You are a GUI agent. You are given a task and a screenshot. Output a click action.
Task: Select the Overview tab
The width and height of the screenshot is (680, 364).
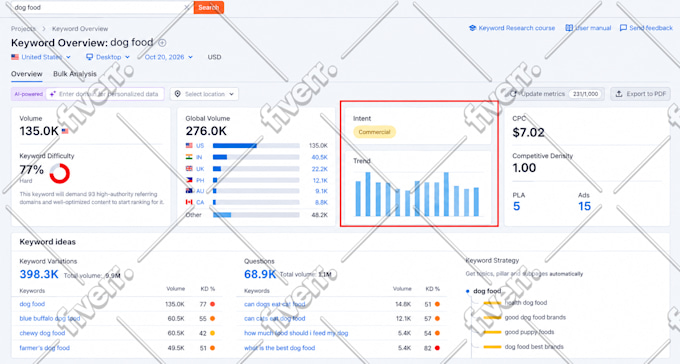point(26,74)
